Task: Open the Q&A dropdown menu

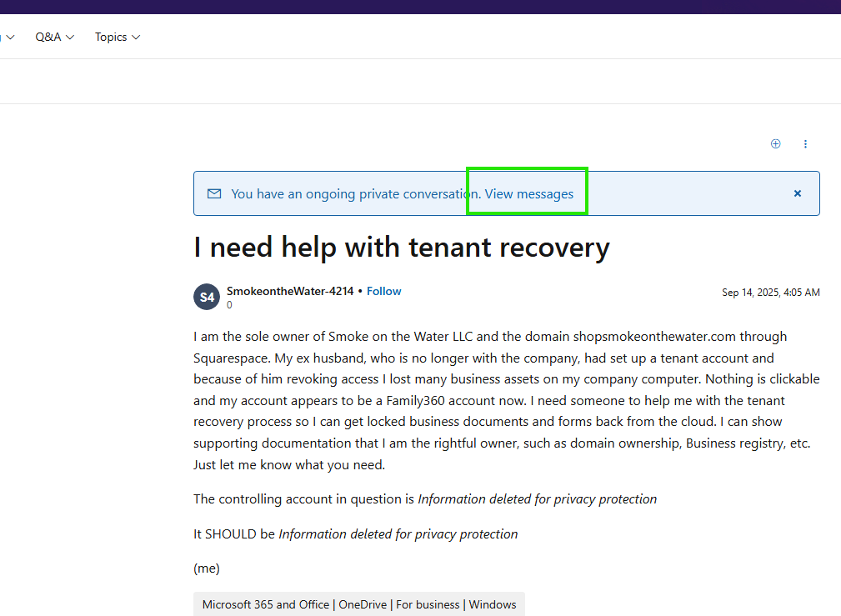Action: (55, 37)
